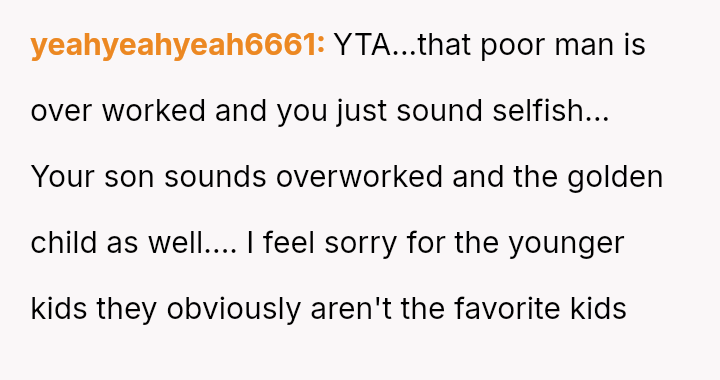This screenshot has width=720, height=380.
Task: Click the word "golden" in the comment
Action: pos(615,177)
